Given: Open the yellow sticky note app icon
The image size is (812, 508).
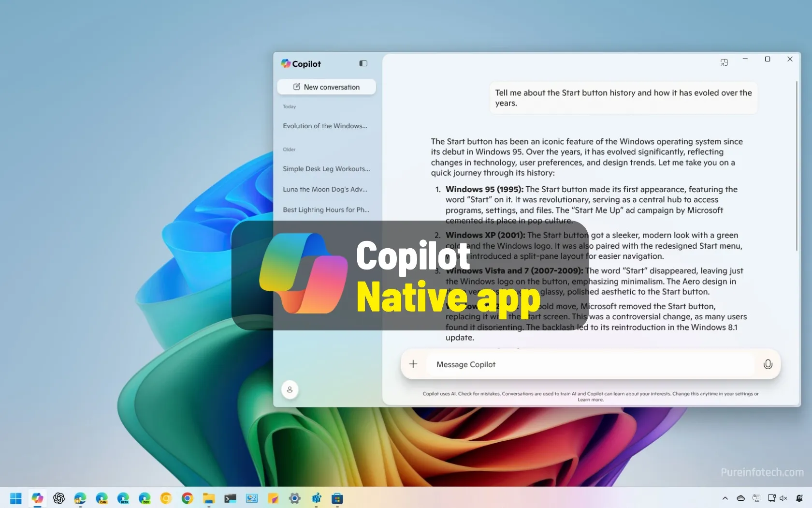Looking at the screenshot, I should click(273, 498).
